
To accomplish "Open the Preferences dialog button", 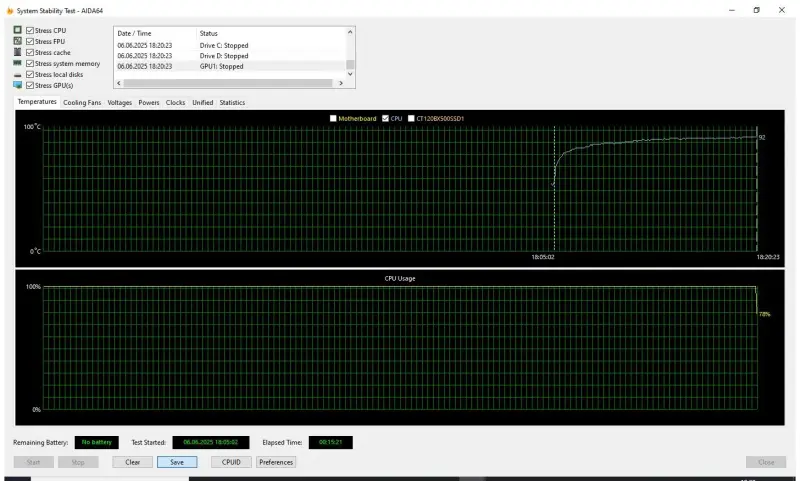I will [276, 462].
